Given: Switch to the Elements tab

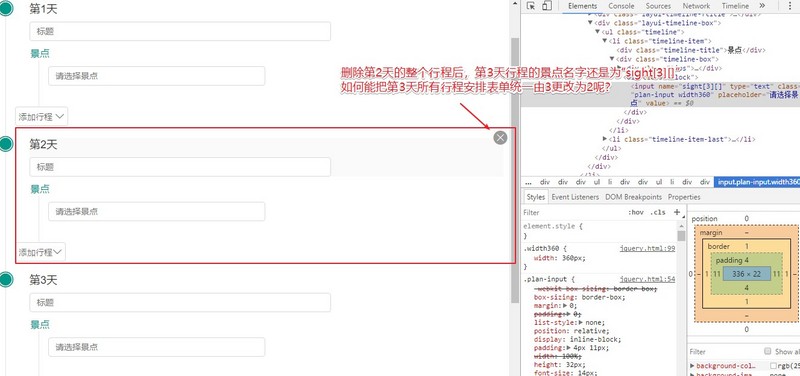Looking at the screenshot, I should click(x=582, y=6).
